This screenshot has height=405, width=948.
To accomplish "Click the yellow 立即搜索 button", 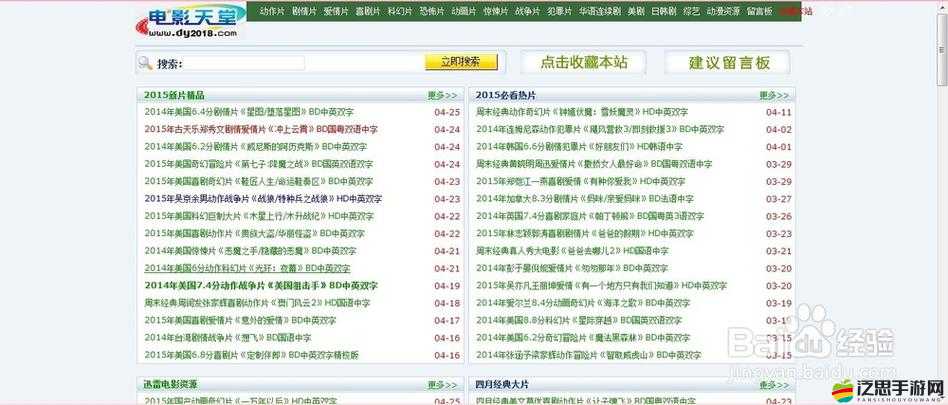I will click(461, 62).
